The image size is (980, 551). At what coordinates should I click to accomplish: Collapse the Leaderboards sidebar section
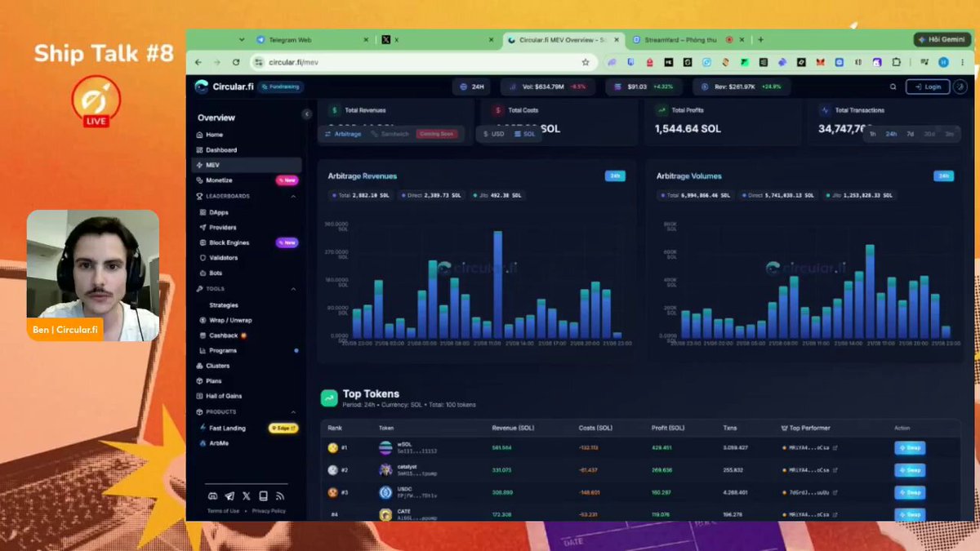point(294,197)
